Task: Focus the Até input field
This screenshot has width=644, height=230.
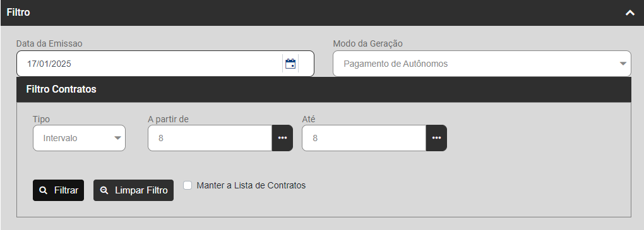Action: (364, 138)
